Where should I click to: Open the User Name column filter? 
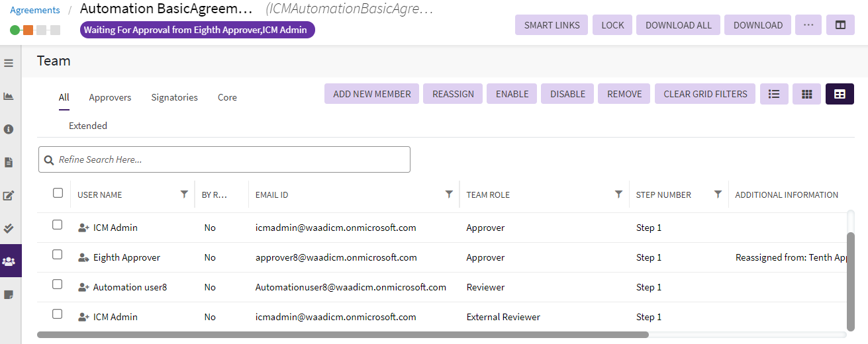coord(184,194)
